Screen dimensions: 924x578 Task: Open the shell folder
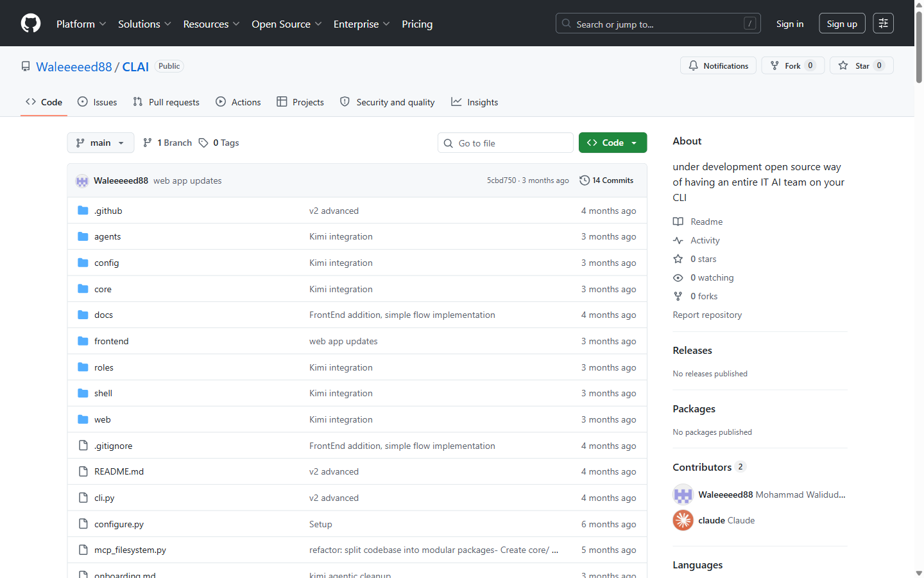[x=103, y=394]
